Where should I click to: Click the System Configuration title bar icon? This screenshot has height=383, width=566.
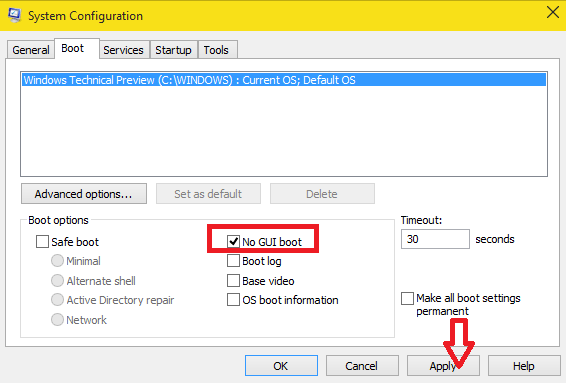pos(14,15)
